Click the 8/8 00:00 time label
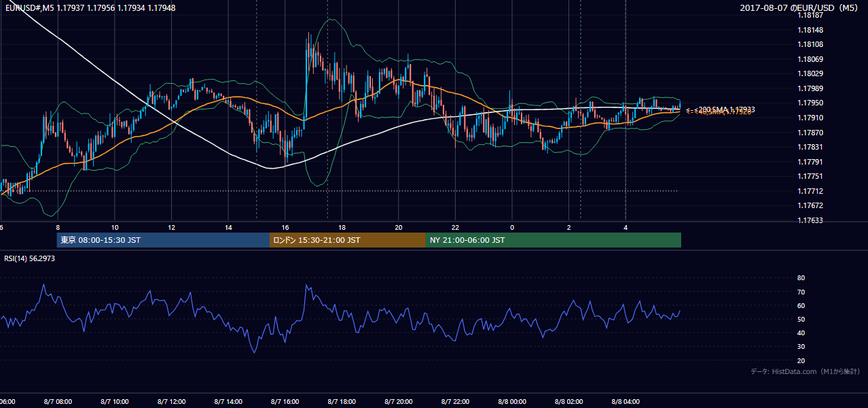868x408 pixels. coord(512,401)
